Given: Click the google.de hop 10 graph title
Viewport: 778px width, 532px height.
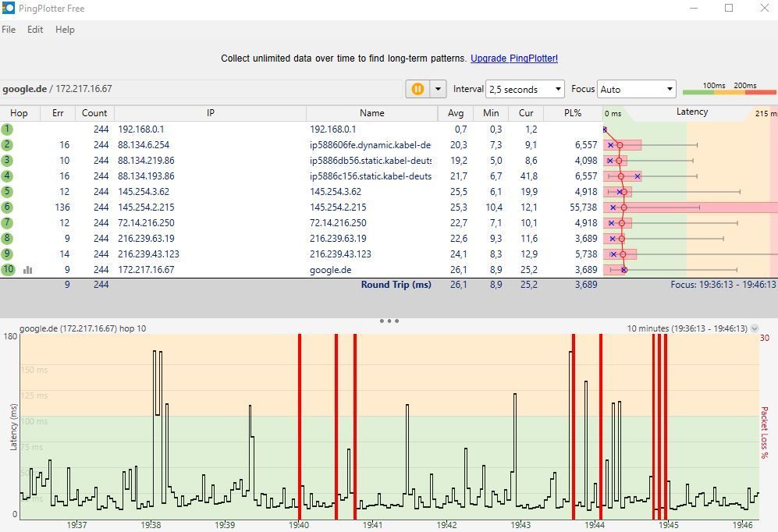Looking at the screenshot, I should click(83, 328).
